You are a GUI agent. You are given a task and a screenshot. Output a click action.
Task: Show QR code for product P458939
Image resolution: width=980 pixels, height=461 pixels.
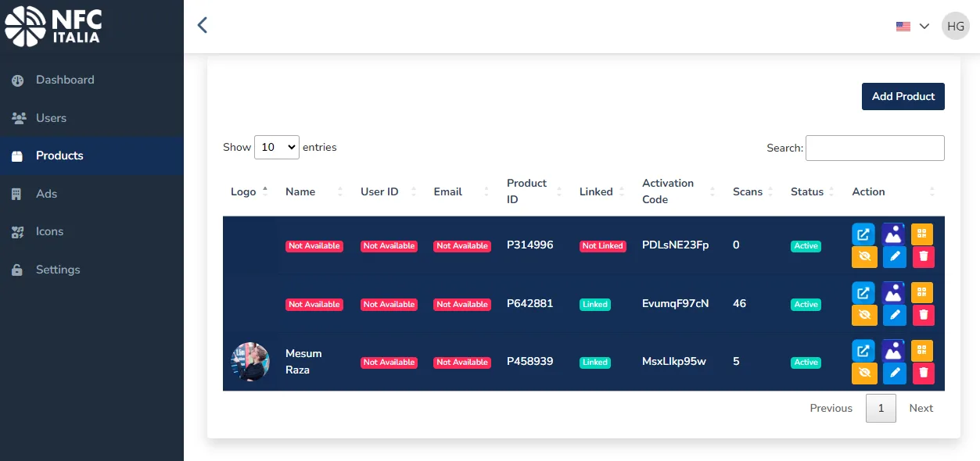pos(921,351)
